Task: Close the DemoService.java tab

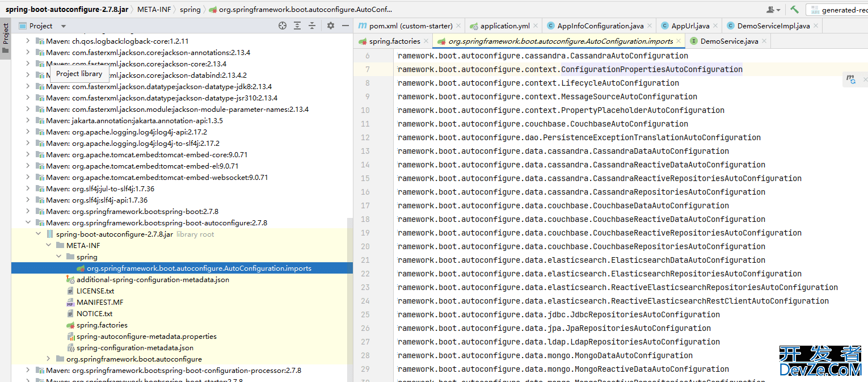Action: [x=764, y=41]
